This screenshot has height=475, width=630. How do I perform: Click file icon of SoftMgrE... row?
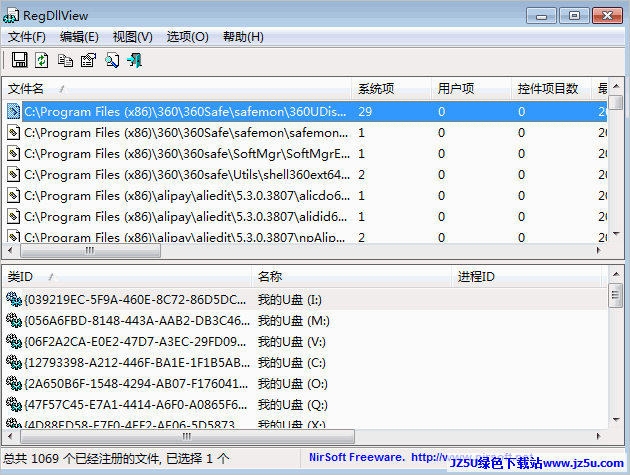[13, 154]
